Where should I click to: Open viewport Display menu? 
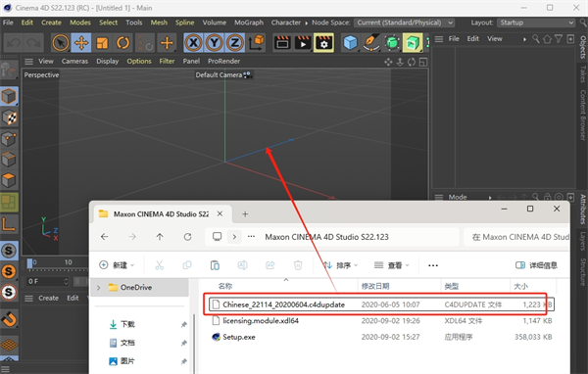pos(107,61)
